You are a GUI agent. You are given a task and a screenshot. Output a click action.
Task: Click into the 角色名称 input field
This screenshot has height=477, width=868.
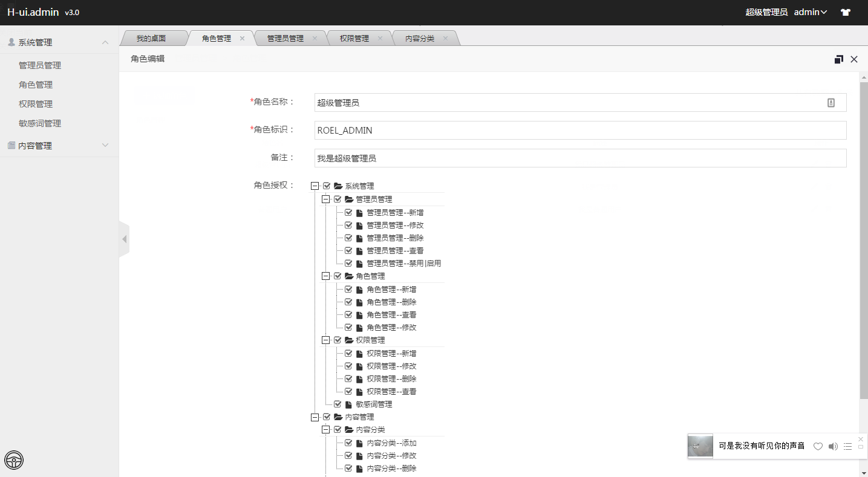581,103
